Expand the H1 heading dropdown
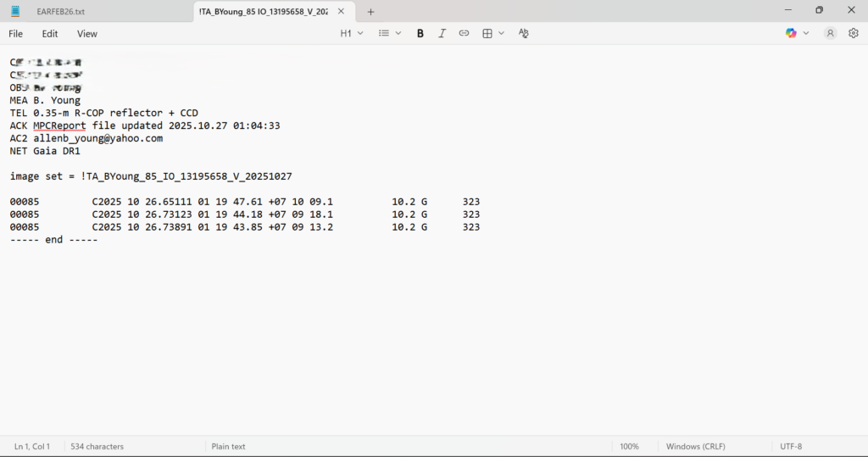The width and height of the screenshot is (868, 457). click(x=351, y=33)
